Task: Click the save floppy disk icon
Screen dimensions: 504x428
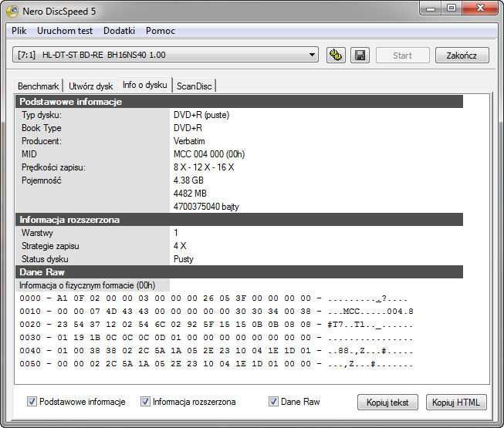Action: pos(360,56)
